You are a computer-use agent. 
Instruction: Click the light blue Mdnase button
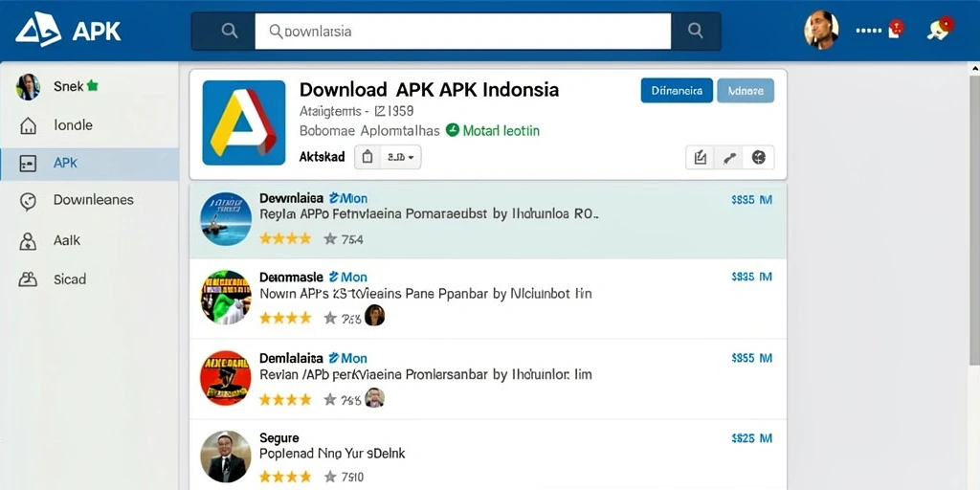tap(746, 91)
